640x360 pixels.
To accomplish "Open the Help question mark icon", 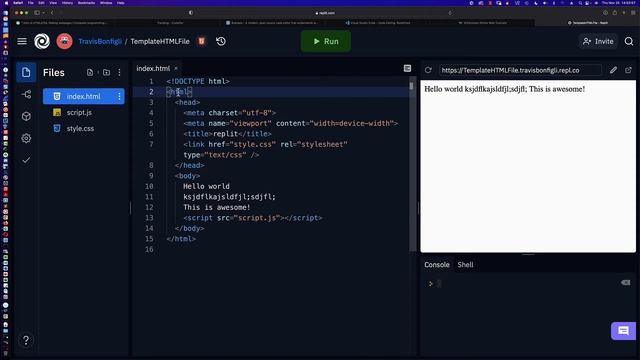I will click(x=26, y=340).
